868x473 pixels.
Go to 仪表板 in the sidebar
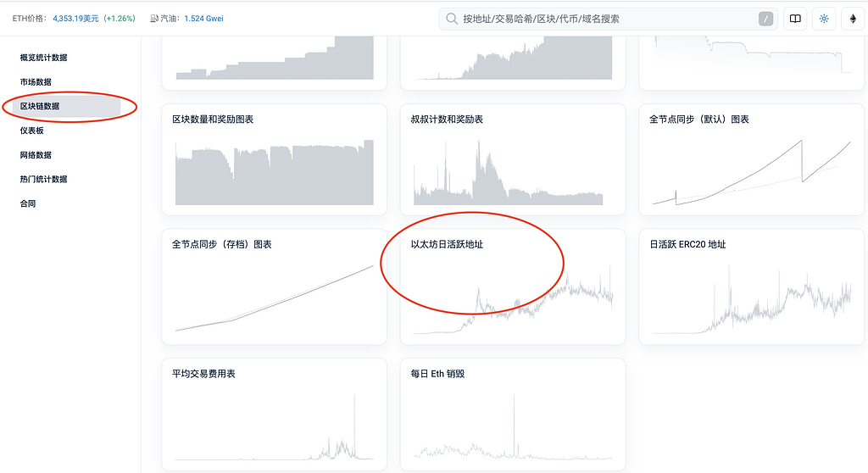click(31, 131)
